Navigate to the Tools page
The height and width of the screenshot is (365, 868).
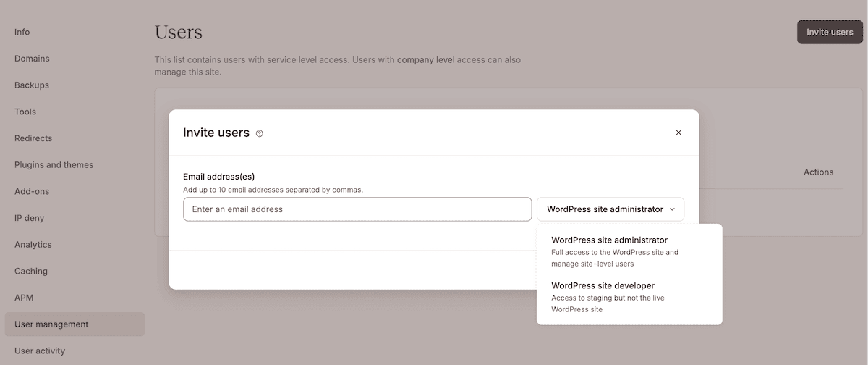pos(25,112)
